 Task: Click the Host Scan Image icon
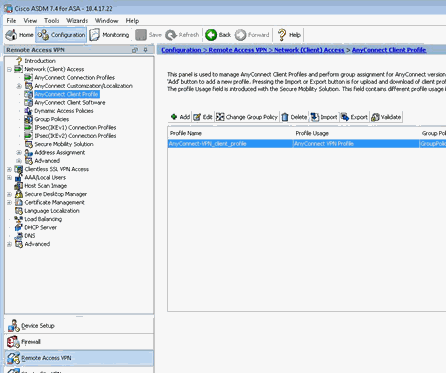[18, 186]
